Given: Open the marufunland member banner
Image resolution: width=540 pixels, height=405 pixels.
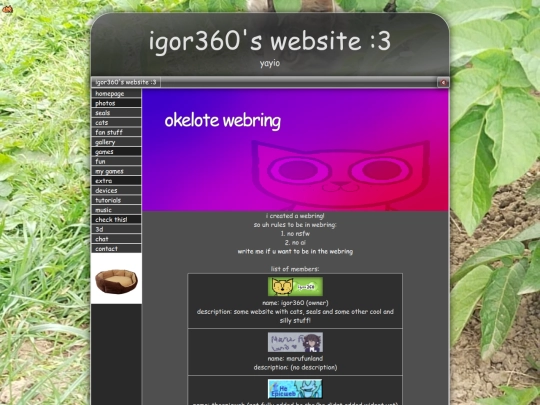Looking at the screenshot, I should click(x=295, y=342).
